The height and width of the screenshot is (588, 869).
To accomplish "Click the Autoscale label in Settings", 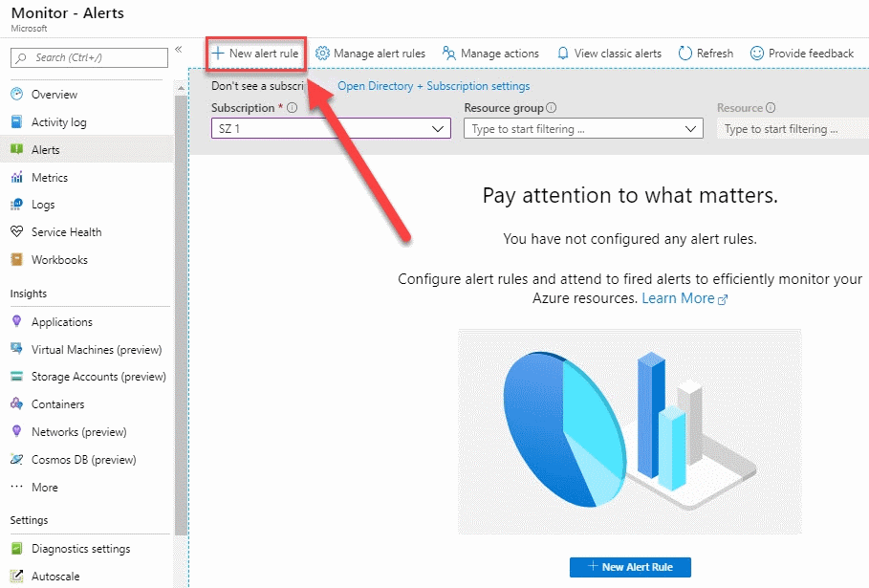I will pos(55,577).
